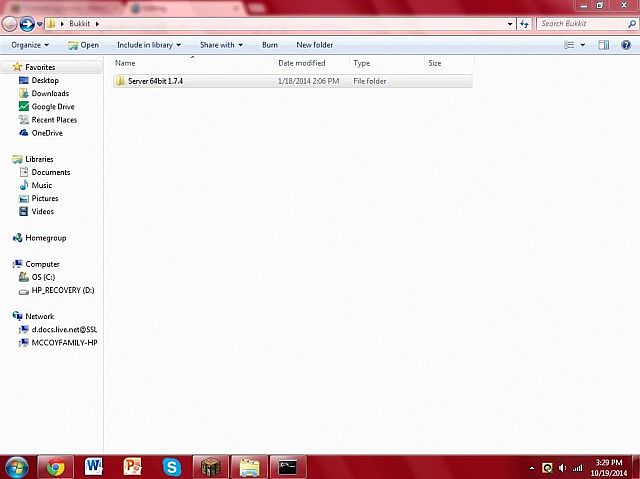The image size is (640, 479).
Task: Open the Minecraft taskbar icon
Action: (x=211, y=466)
